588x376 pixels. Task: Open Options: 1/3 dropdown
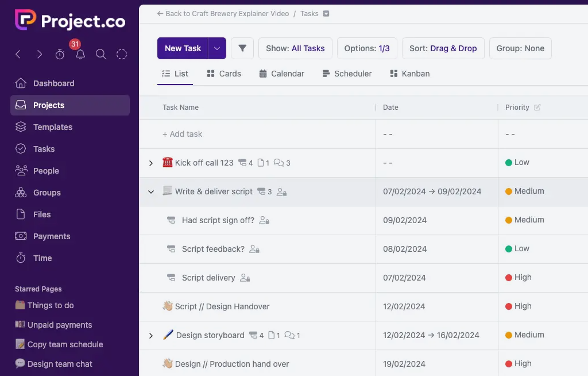367,48
